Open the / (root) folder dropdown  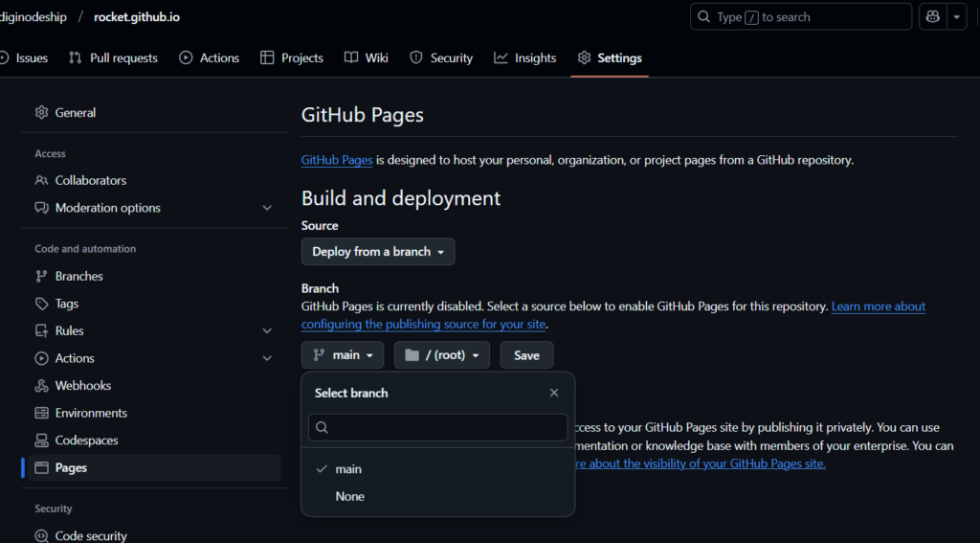click(441, 355)
